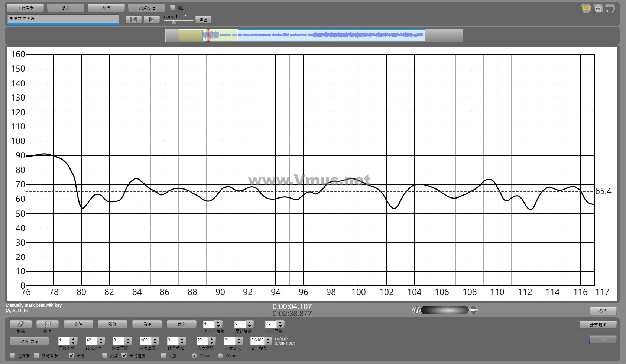Select the Worm radio button
This screenshot has height=364, width=626.
220,355
